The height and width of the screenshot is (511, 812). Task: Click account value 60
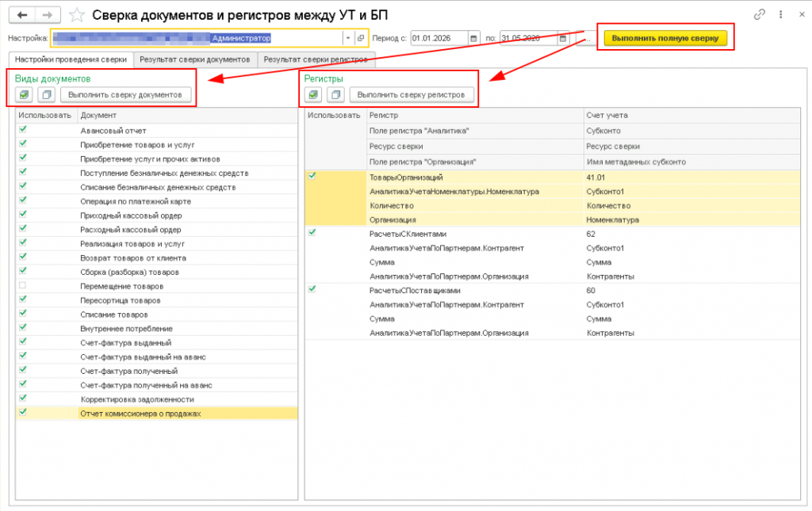point(591,291)
